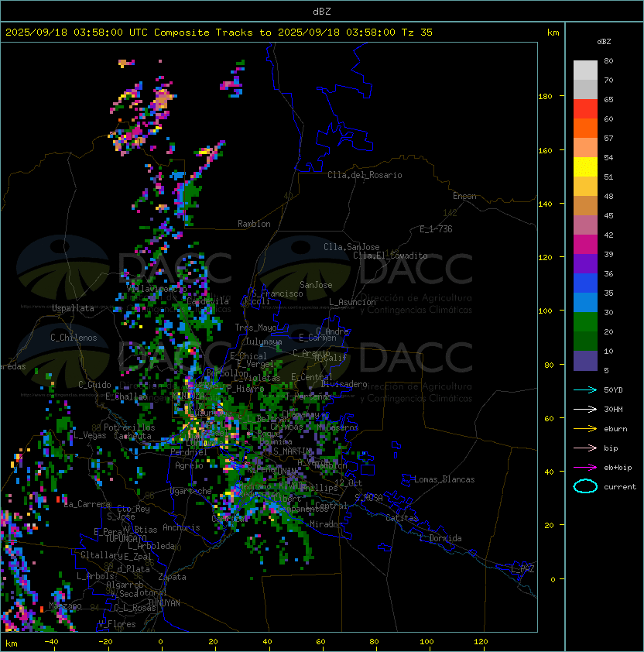Click the 'Clla.del_Rosario' map label
Image resolution: width=644 pixels, height=652 pixels.
(x=365, y=175)
